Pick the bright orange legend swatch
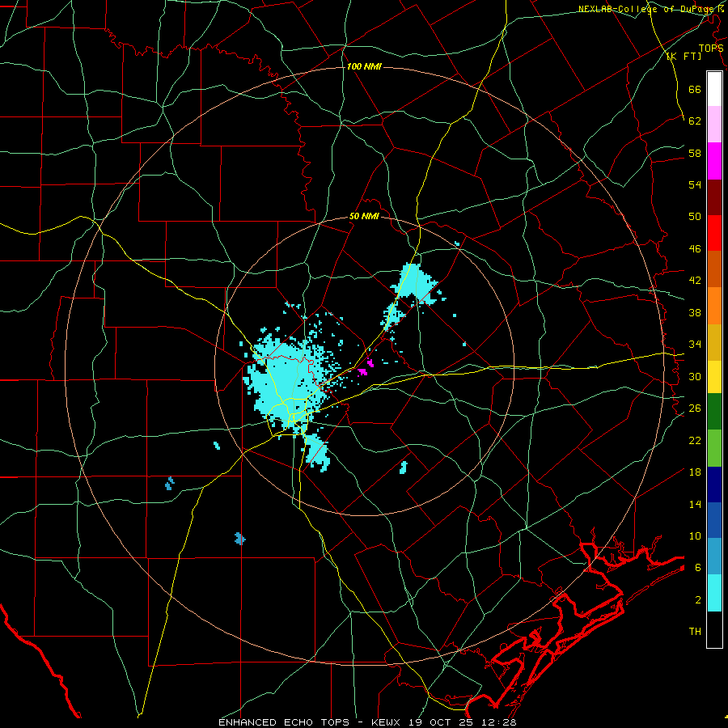728x728 pixels. [714, 306]
